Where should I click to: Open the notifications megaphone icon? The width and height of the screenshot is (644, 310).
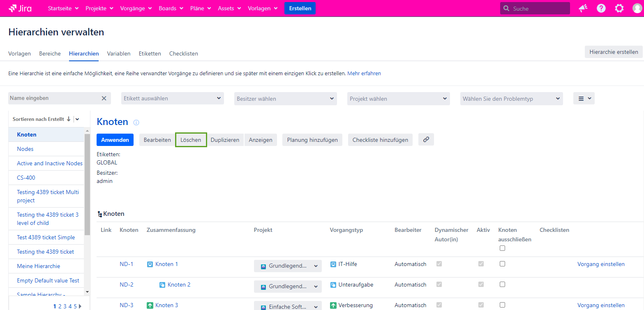[583, 8]
